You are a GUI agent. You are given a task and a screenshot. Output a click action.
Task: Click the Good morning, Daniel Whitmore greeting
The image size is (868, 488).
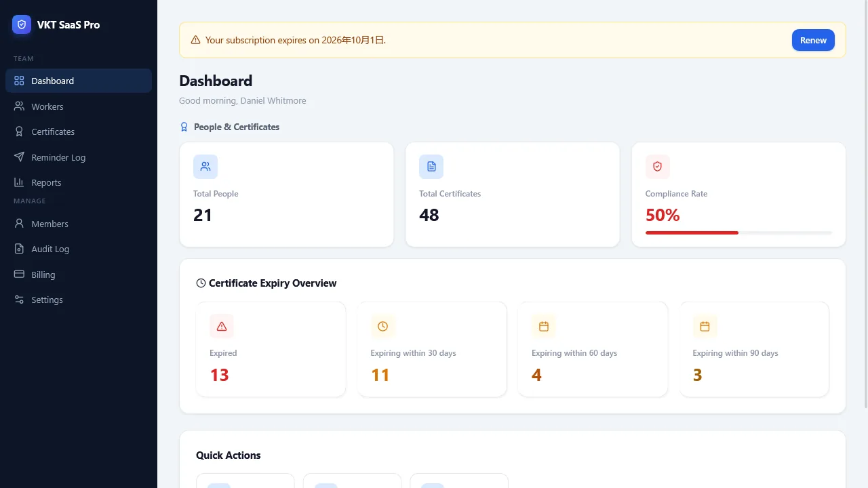[243, 100]
